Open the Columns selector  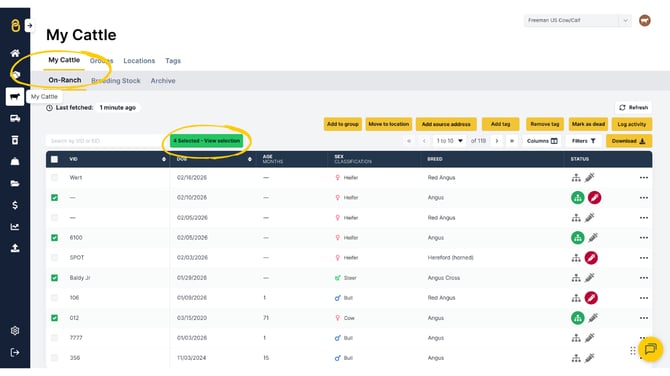pyautogui.click(x=542, y=141)
